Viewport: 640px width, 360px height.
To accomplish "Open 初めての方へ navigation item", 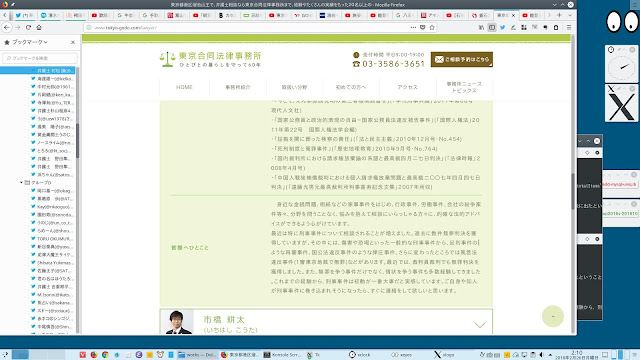I will (351, 87).
